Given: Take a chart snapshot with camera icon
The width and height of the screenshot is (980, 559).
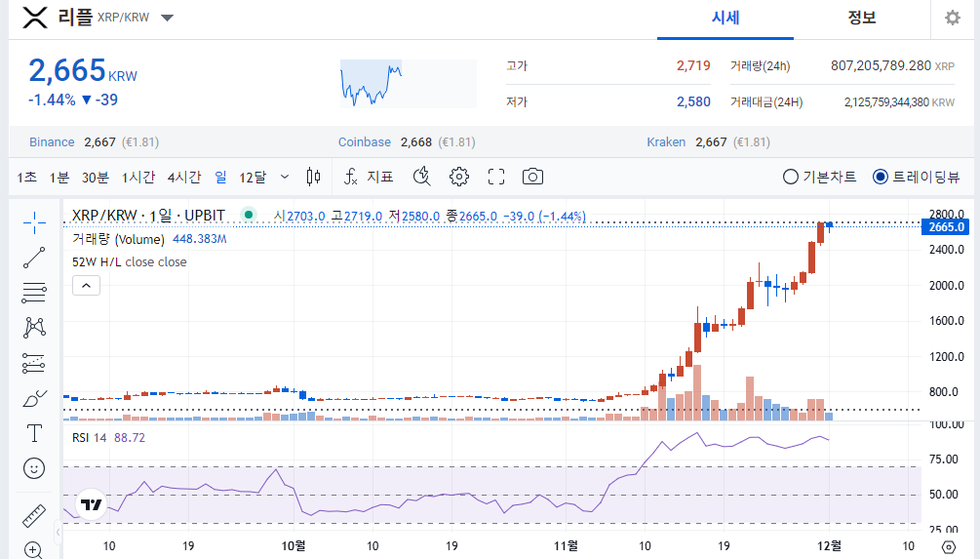Looking at the screenshot, I should [532, 177].
